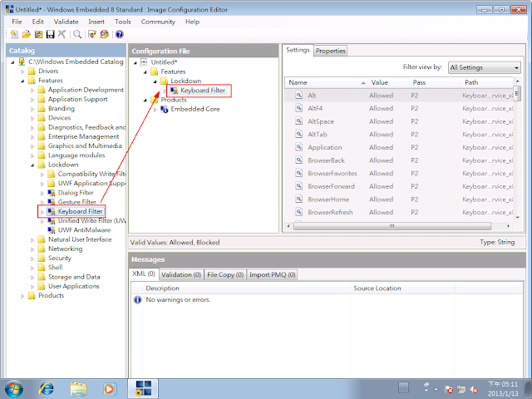Image resolution: width=532 pixels, height=399 pixels.
Task: Open Find using the magnifier icon
Action: point(77,34)
